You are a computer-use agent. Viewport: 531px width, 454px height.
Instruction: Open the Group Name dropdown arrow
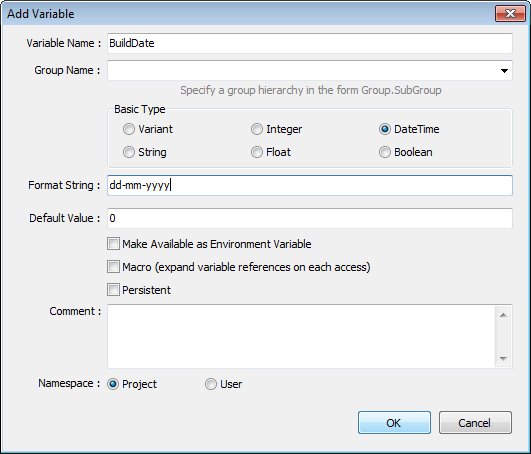[x=504, y=70]
